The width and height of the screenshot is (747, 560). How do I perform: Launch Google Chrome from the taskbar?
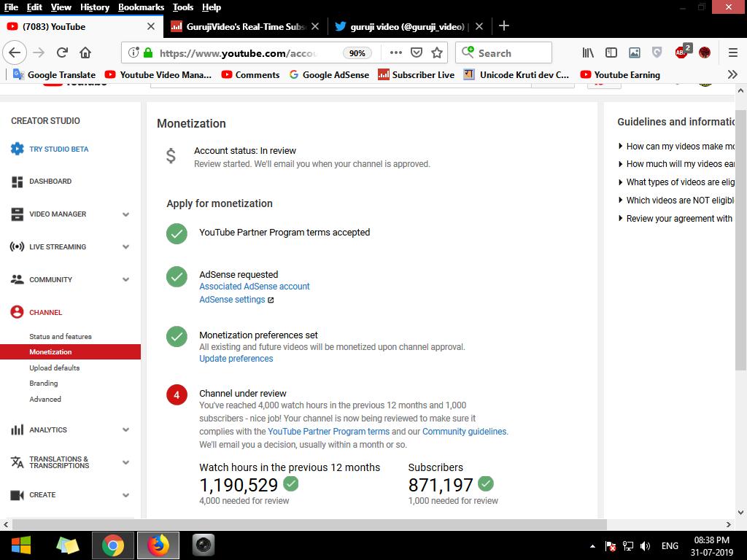(113, 545)
